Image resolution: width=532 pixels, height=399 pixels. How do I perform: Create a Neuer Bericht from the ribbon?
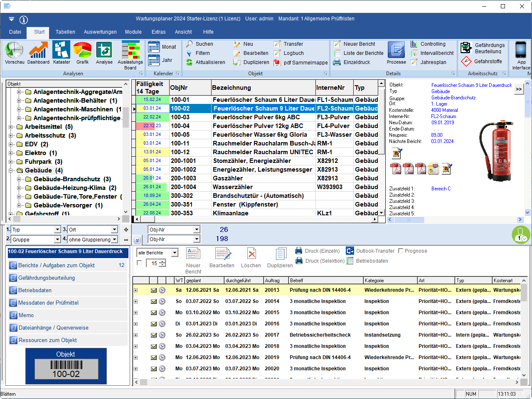355,44
